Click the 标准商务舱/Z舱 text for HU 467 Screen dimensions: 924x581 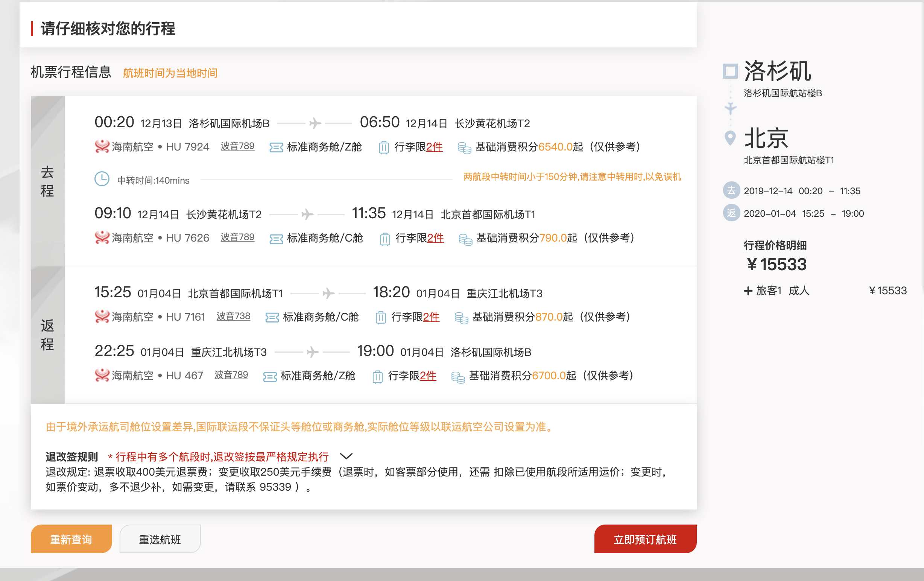click(x=318, y=375)
